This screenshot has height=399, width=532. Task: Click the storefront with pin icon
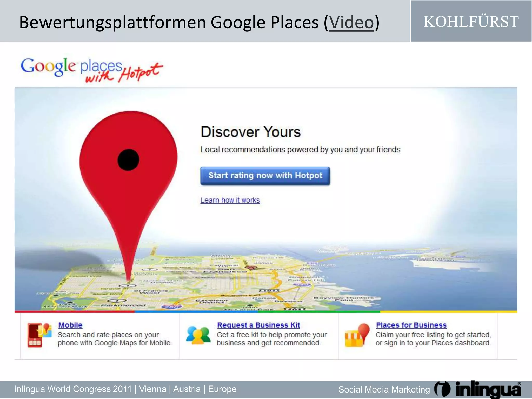[x=357, y=335]
